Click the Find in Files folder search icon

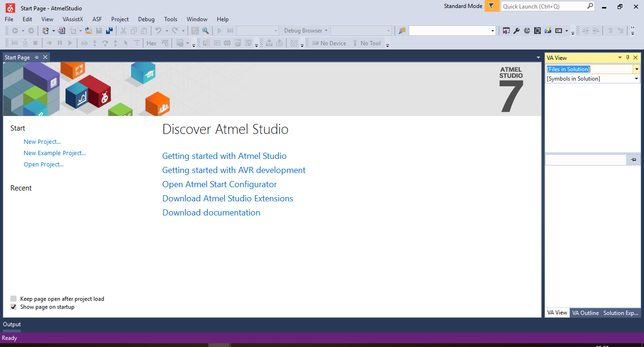point(402,31)
